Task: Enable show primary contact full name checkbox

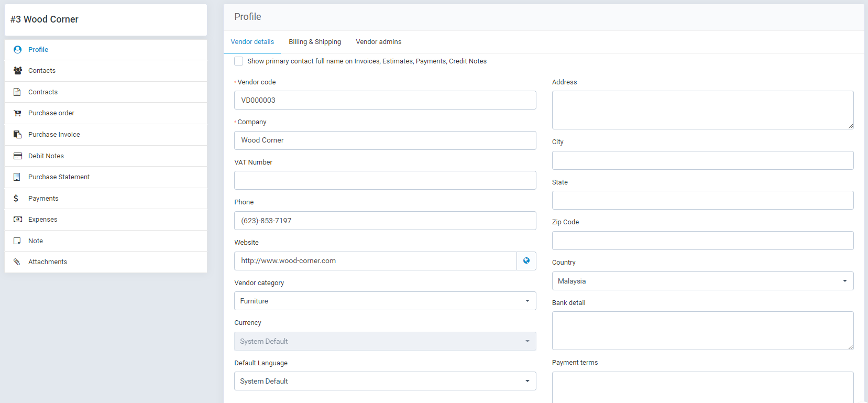Action: [239, 61]
